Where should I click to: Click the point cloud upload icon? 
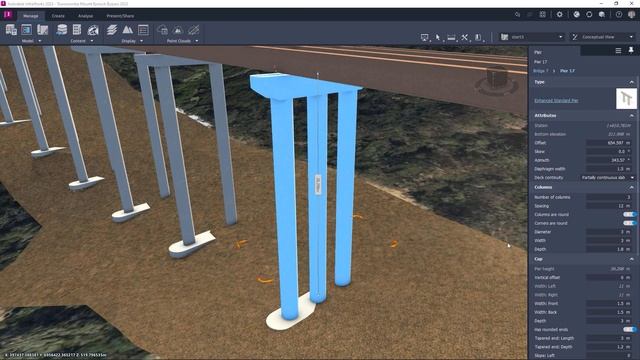click(x=162, y=30)
